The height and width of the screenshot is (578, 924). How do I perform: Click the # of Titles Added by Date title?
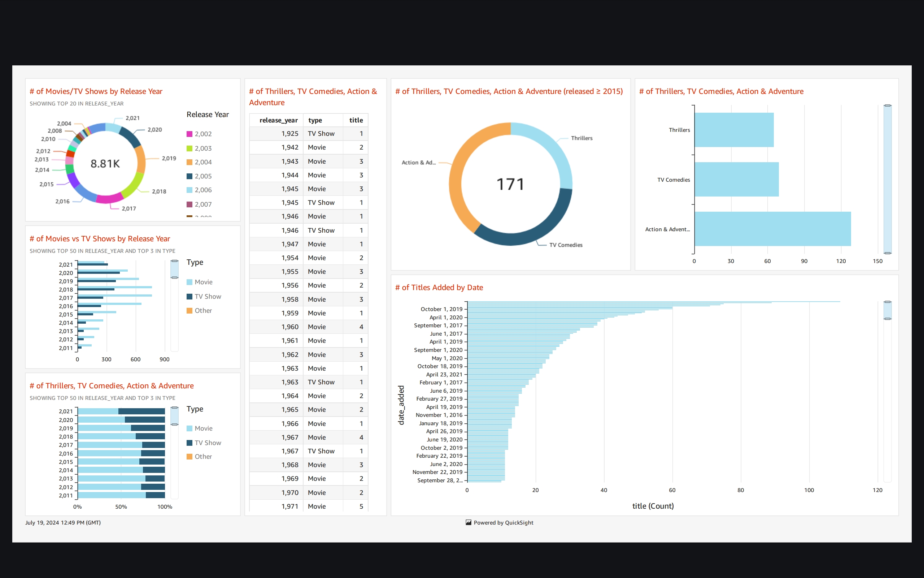pos(439,288)
